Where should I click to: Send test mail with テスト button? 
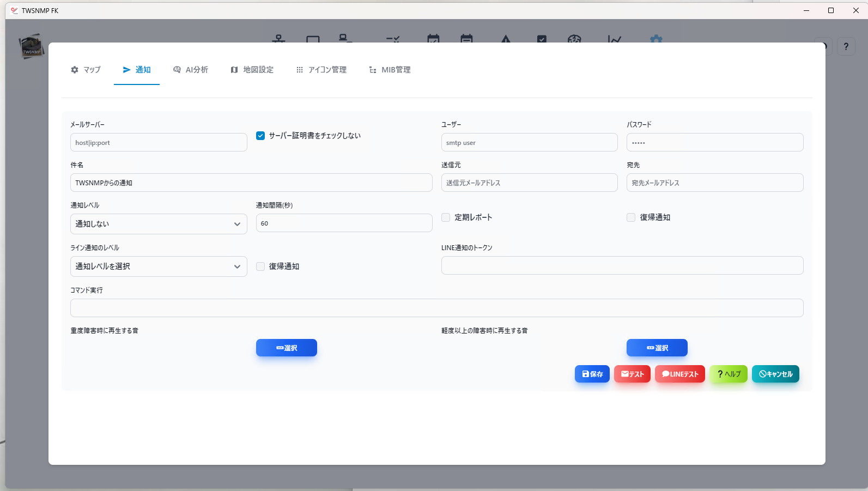[x=632, y=374]
